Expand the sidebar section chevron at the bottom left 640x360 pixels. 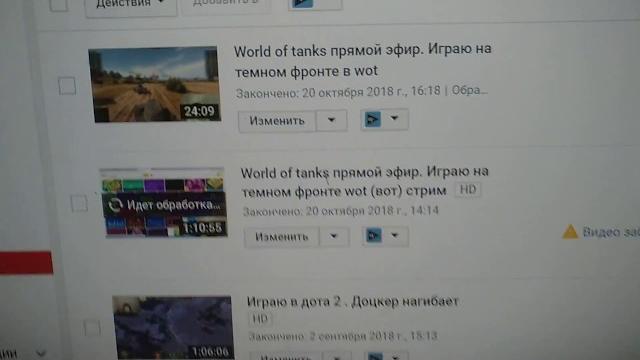click(x=41, y=353)
